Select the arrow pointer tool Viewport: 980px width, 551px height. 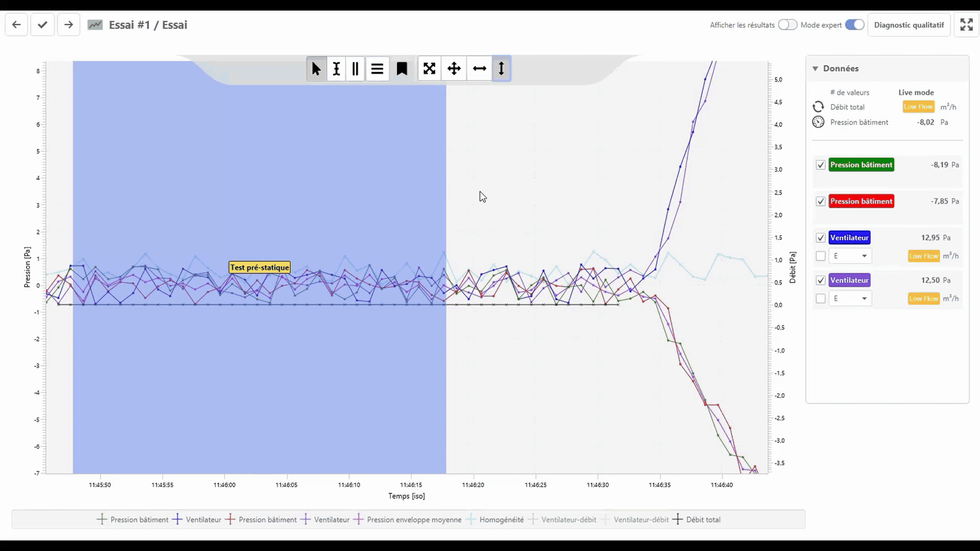316,69
